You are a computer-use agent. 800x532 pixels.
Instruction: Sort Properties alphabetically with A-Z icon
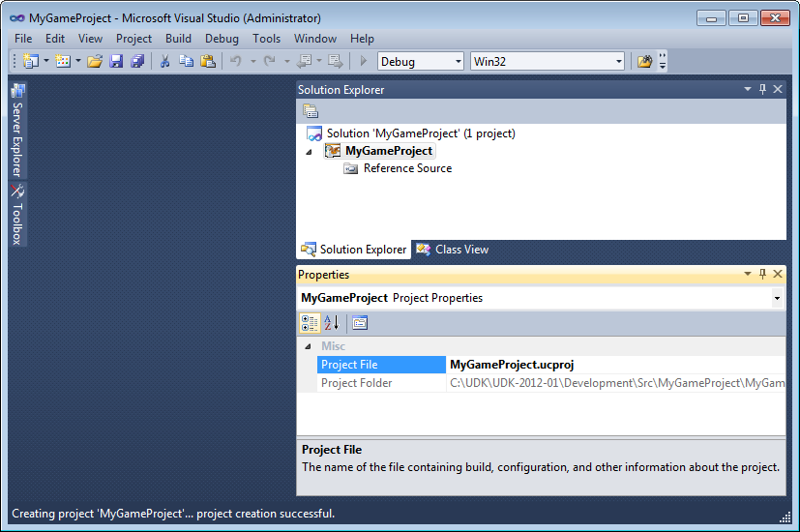[332, 323]
